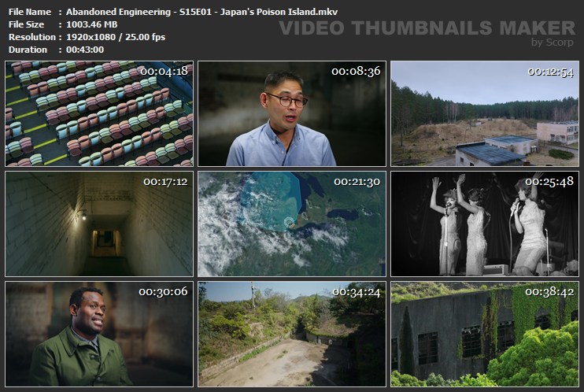Select the 00:25:48 black-and-white singers thumbnail
The height and width of the screenshot is (392, 584).
coord(485,224)
